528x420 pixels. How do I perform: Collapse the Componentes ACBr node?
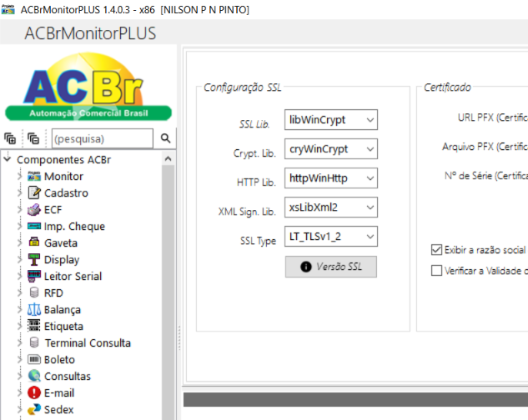pos(8,158)
